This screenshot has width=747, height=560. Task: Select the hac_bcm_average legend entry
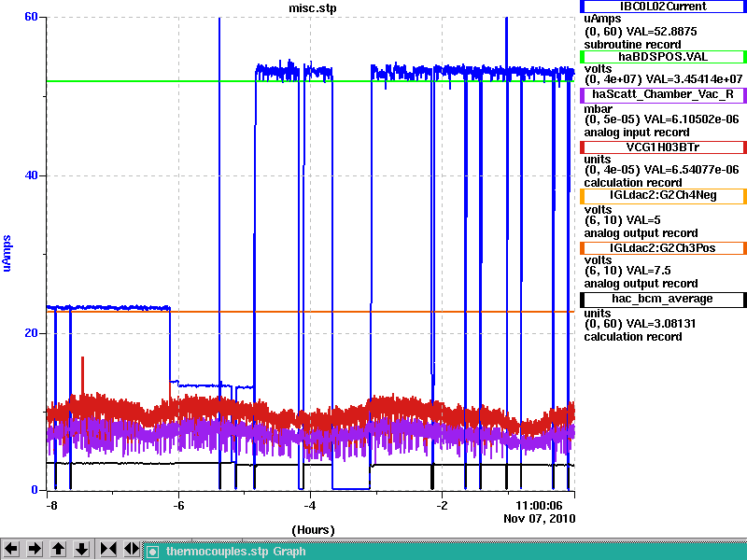663,299
